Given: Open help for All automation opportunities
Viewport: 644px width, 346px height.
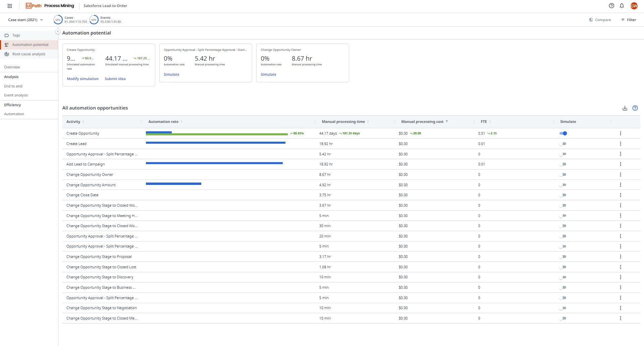Looking at the screenshot, I should (x=635, y=108).
